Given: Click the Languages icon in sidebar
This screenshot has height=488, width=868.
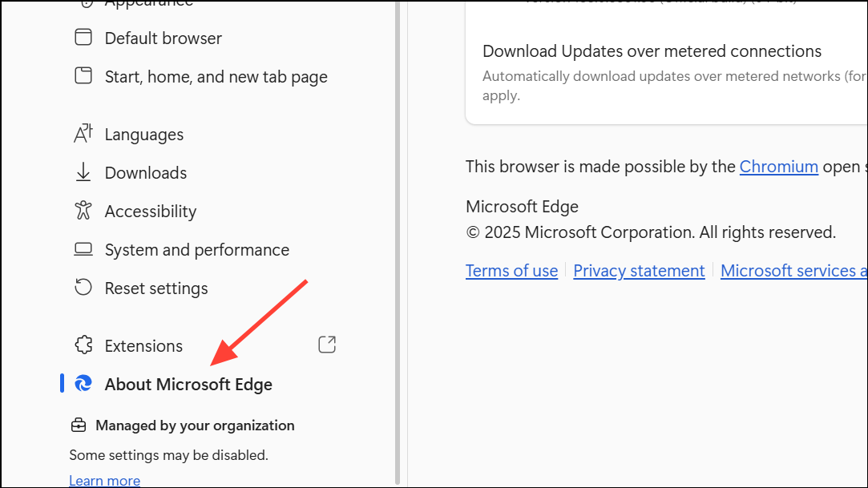Looking at the screenshot, I should coord(83,134).
